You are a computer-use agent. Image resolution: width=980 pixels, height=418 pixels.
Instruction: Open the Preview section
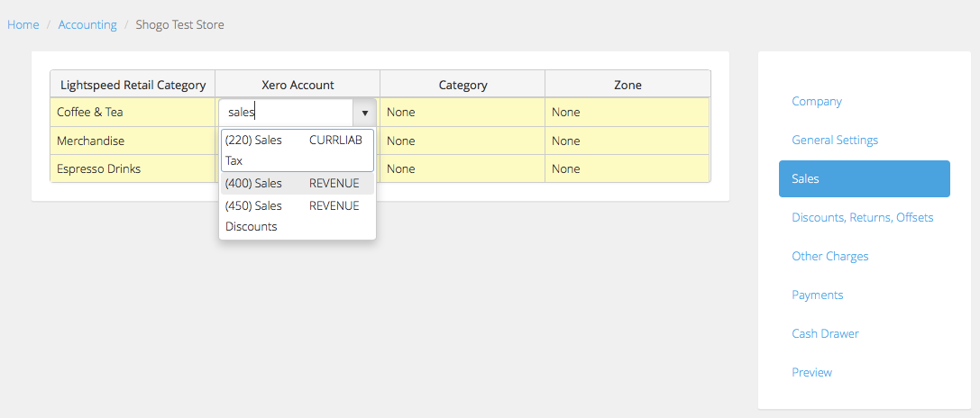(x=865, y=372)
